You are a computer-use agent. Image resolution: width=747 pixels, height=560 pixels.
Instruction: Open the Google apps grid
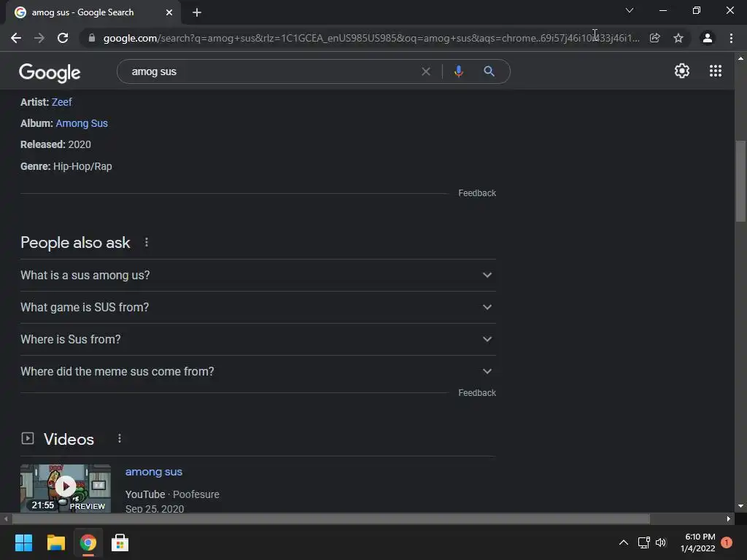[715, 71]
